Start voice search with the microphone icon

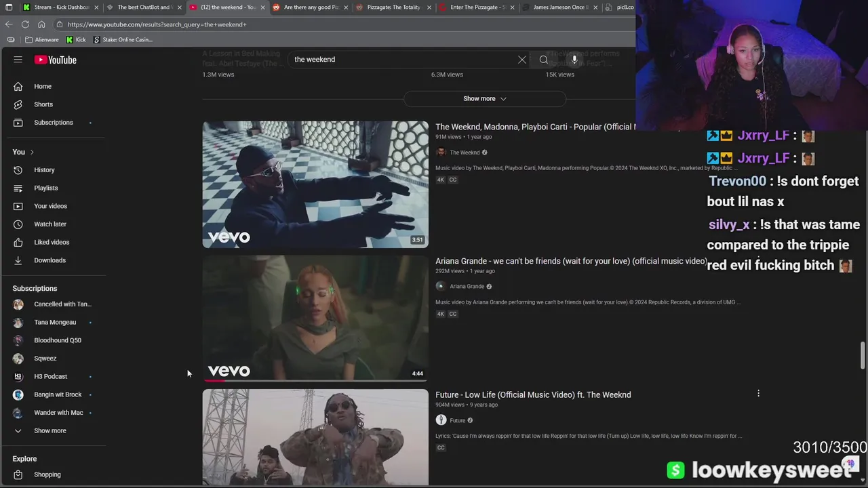point(574,60)
